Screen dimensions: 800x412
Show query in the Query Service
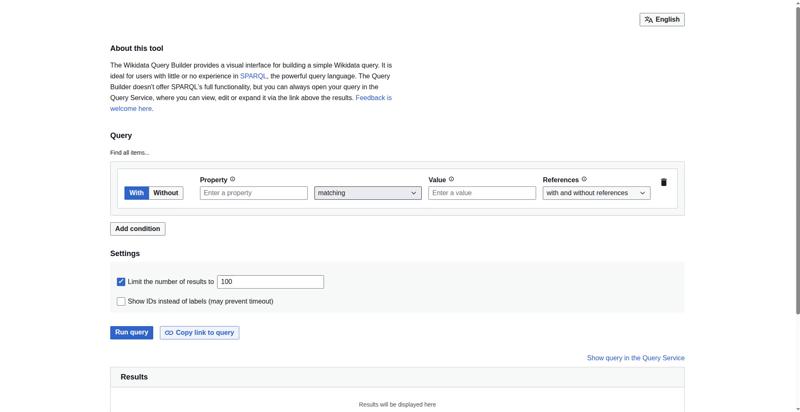click(635, 358)
